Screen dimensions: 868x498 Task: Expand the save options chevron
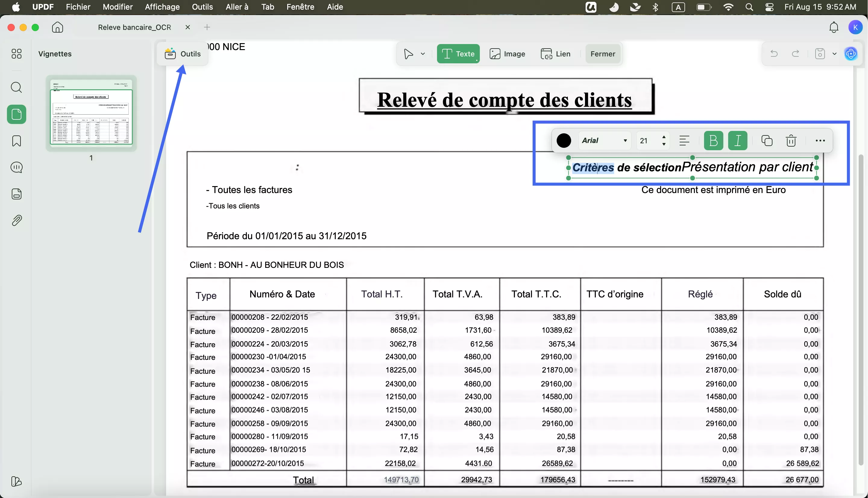coord(835,54)
